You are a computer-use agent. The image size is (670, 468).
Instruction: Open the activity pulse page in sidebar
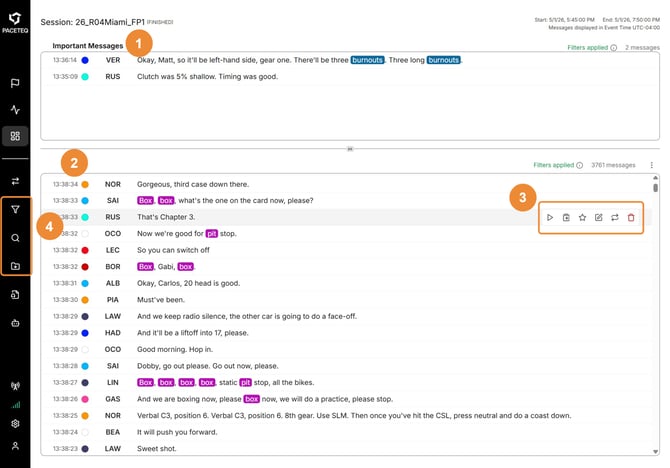pyautogui.click(x=15, y=109)
